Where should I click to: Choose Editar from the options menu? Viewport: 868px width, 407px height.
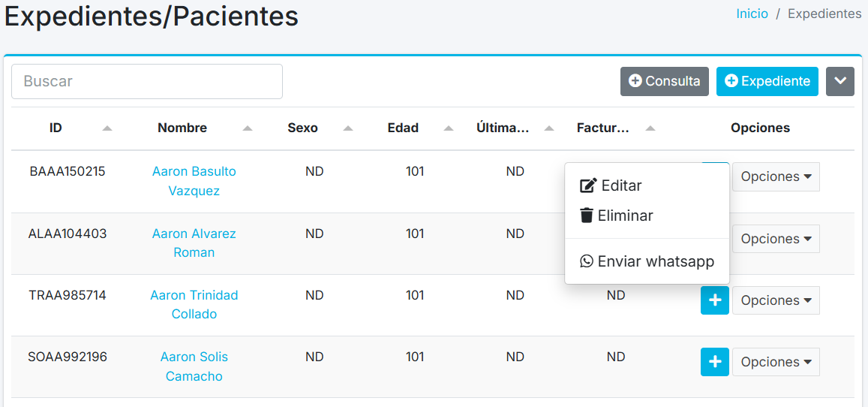[x=611, y=185]
